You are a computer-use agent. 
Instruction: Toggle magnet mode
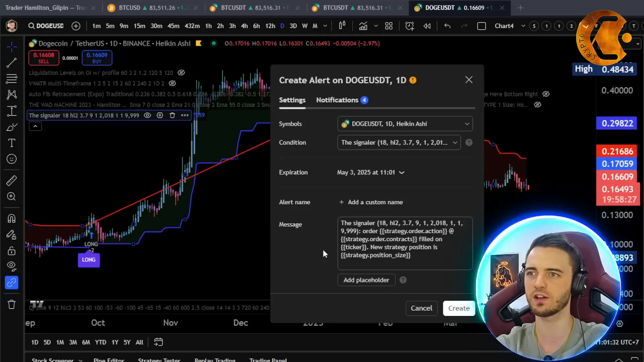(11, 219)
